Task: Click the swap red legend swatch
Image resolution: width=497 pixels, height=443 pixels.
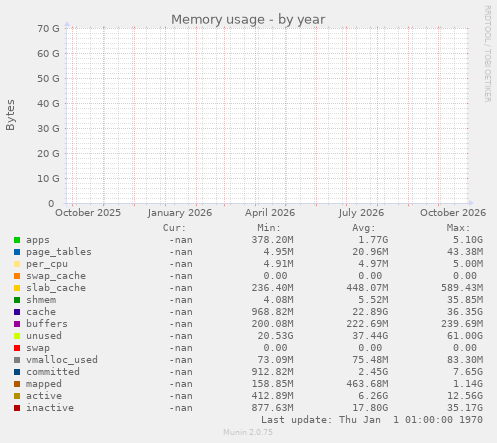Action: (17, 348)
